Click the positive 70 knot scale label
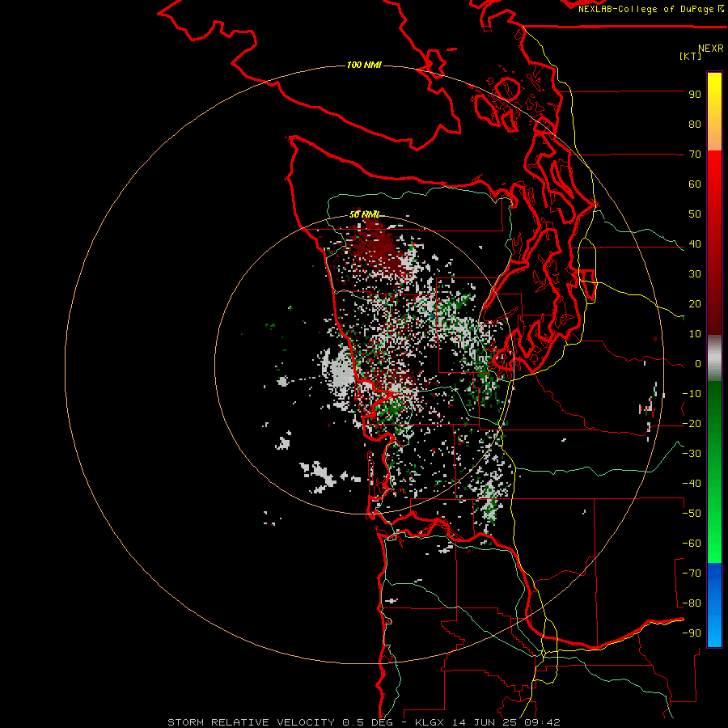Screen dimensions: 728x728 tap(695, 154)
